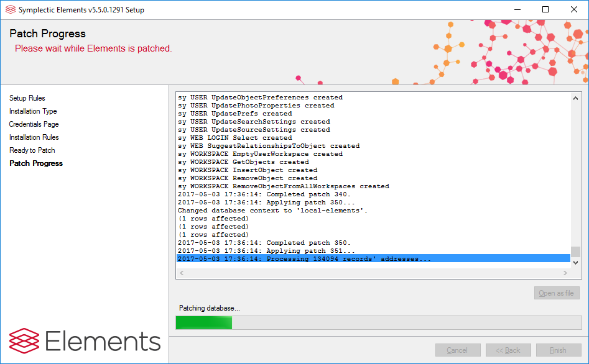Select highlighted 'Processing 134094 records' addresses' line

click(x=373, y=259)
